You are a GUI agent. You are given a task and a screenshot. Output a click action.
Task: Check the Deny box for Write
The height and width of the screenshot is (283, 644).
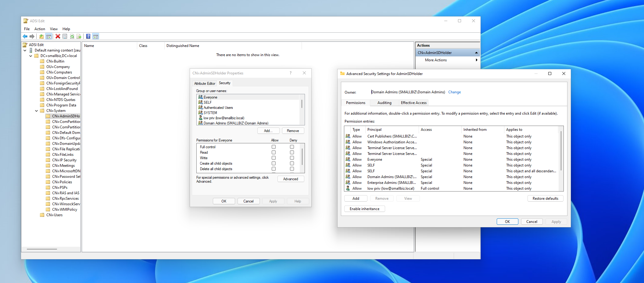(292, 158)
